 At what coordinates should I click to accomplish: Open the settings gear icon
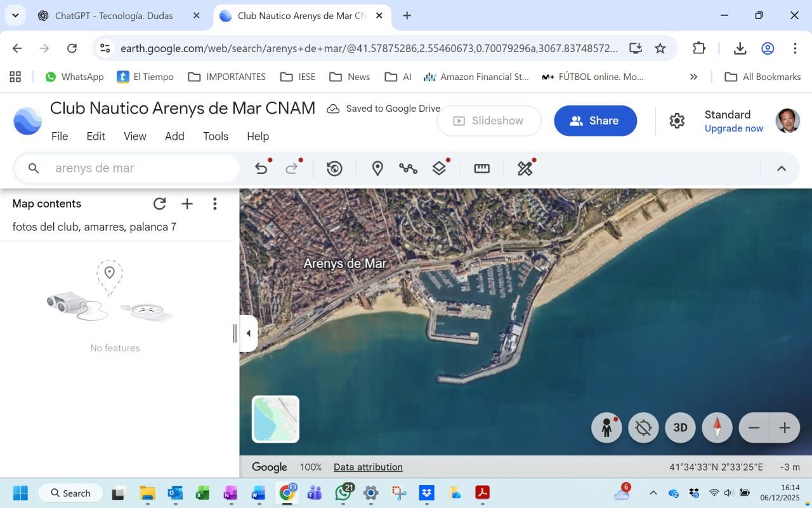point(677,121)
